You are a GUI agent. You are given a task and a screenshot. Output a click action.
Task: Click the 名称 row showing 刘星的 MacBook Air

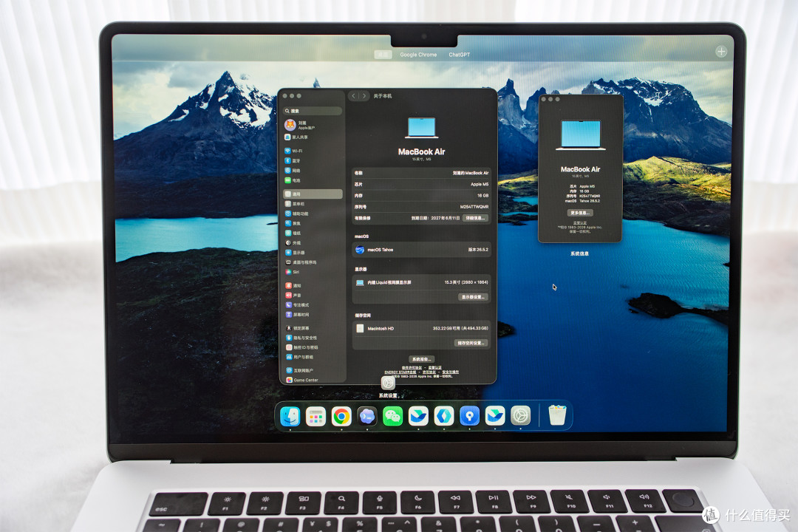(x=421, y=173)
